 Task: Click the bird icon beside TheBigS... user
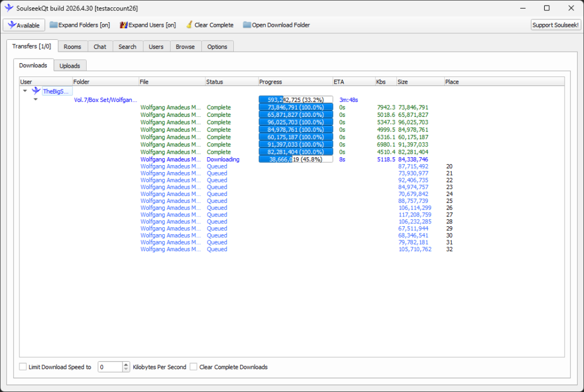pyautogui.click(x=36, y=91)
